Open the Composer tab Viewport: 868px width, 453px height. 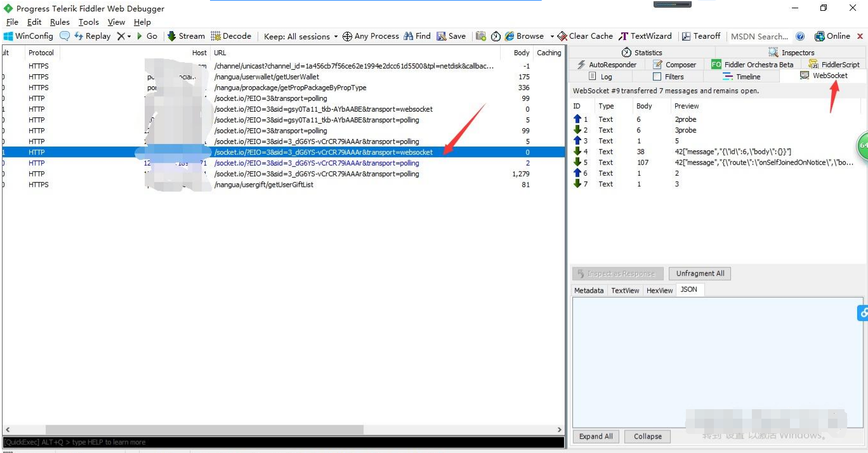pyautogui.click(x=674, y=65)
